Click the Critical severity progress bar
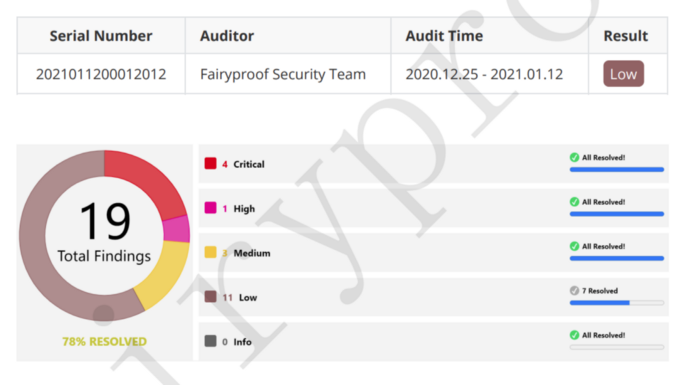This screenshot has height=385, width=700. pos(617,169)
